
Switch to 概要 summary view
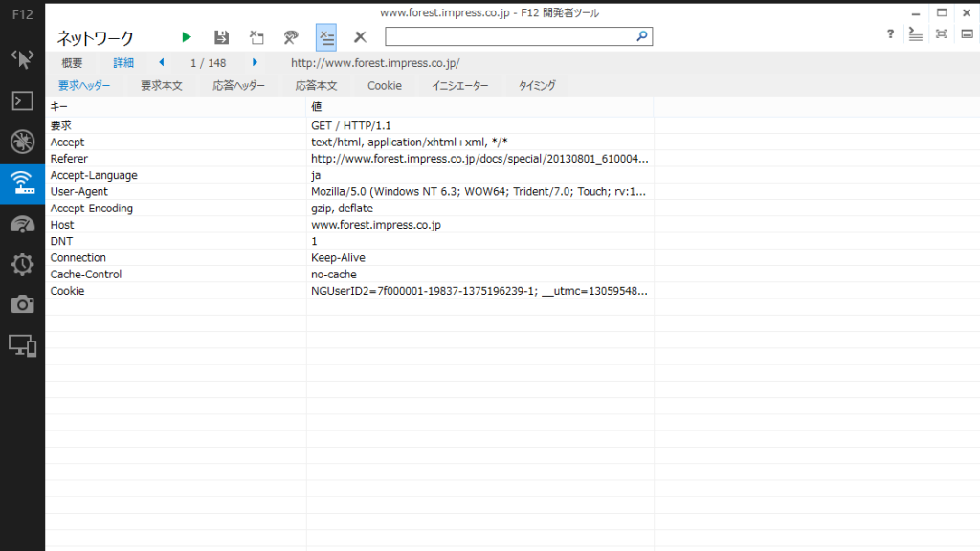[72, 63]
